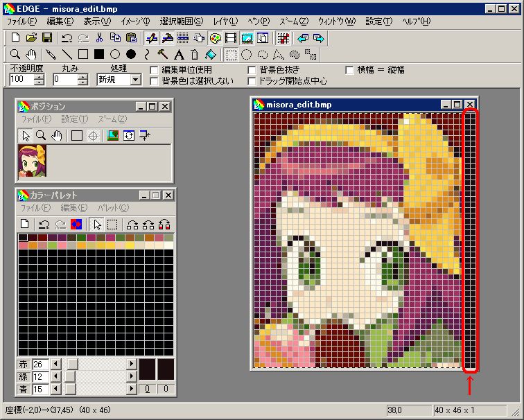Enable 編集単位使用 checkbox
The width and height of the screenshot is (524, 420).
pyautogui.click(x=154, y=70)
